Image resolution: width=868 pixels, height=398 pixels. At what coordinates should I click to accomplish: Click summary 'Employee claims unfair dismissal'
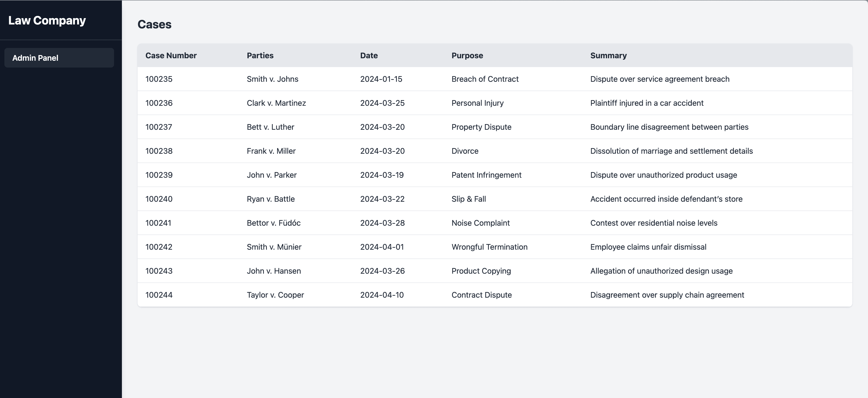coord(648,247)
